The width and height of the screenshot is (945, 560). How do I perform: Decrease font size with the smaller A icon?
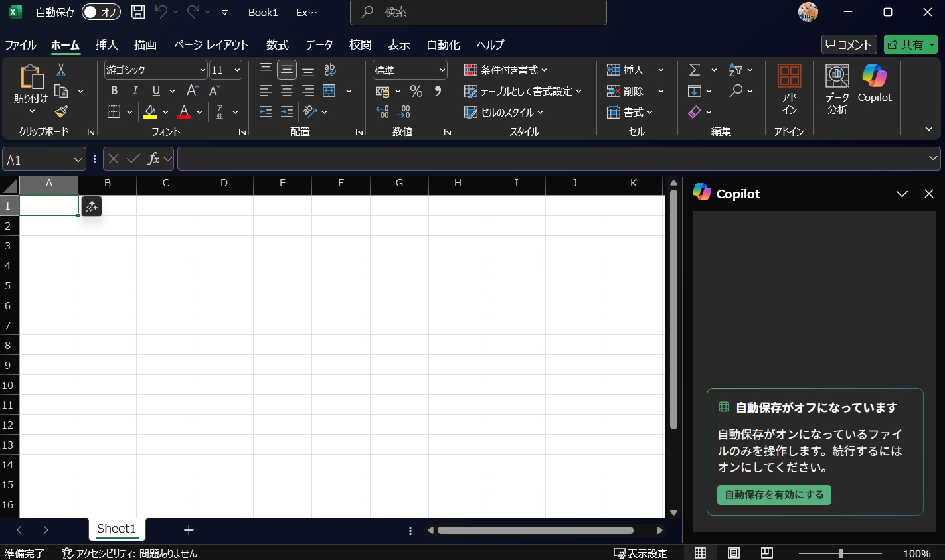(215, 90)
